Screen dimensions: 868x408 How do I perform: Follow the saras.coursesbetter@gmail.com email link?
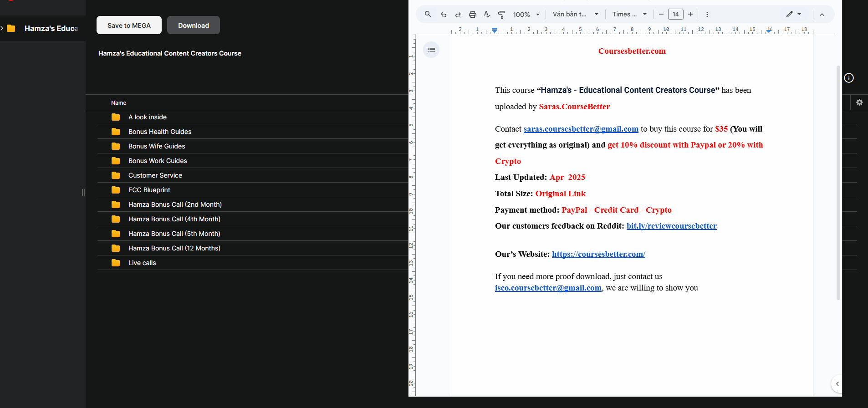tap(581, 129)
